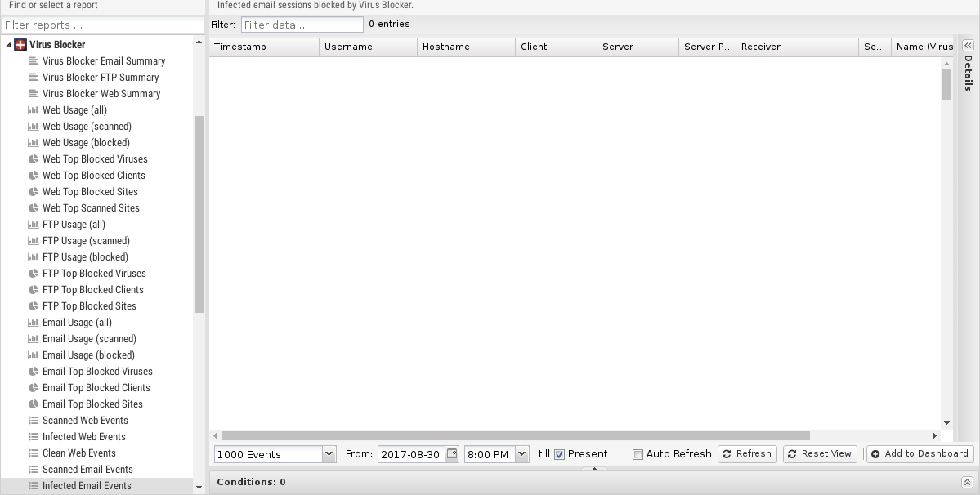Collapse the Virus Blocker tree node
Viewport: 980px width, 495px height.
pos(8,45)
